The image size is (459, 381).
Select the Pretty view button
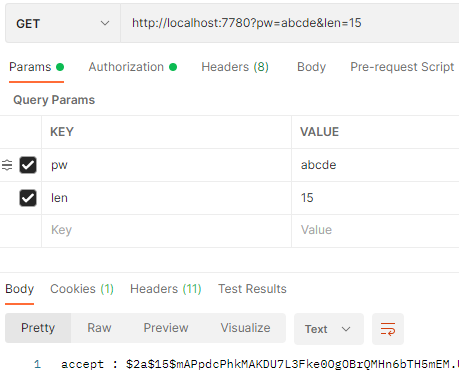tap(38, 328)
